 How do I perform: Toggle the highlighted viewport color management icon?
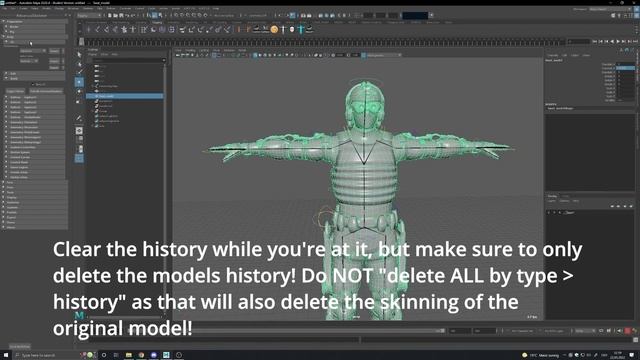(x=363, y=55)
